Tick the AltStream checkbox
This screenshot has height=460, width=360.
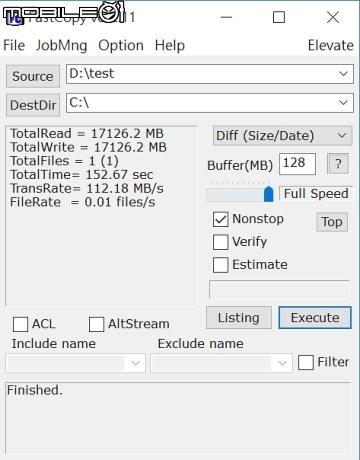[96, 324]
